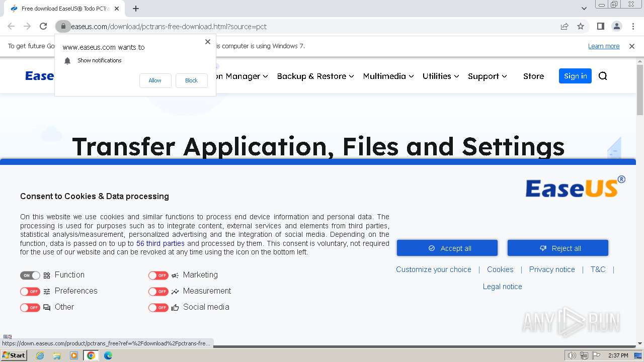Click the site lock icon in address bar
The image size is (644, 362).
(63, 26)
